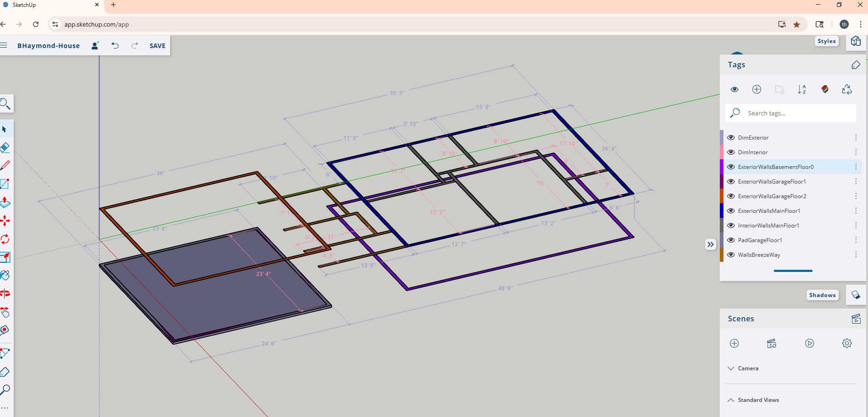The image size is (868, 417).
Task: Click the SketchUp browser tab
Action: [x=50, y=5]
